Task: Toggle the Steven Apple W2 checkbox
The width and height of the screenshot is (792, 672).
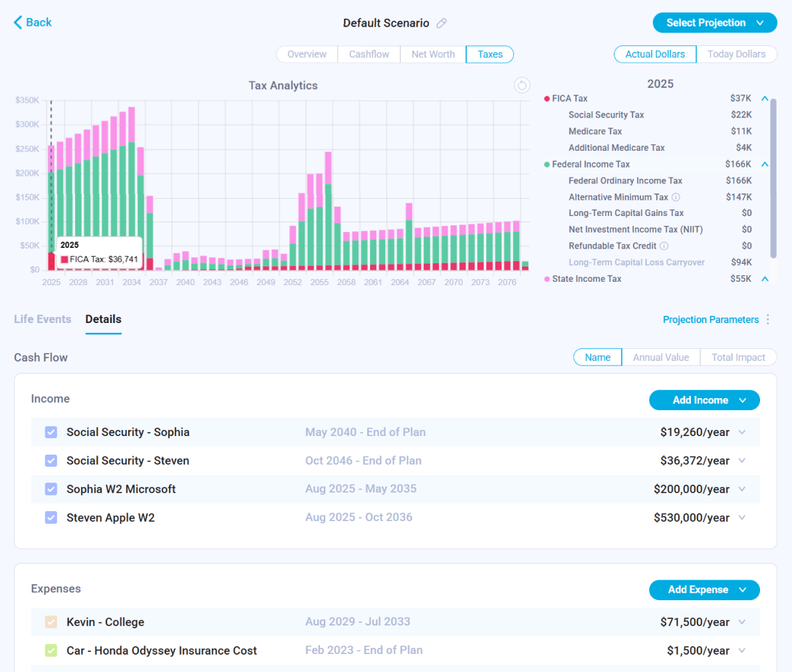Action: click(x=51, y=518)
